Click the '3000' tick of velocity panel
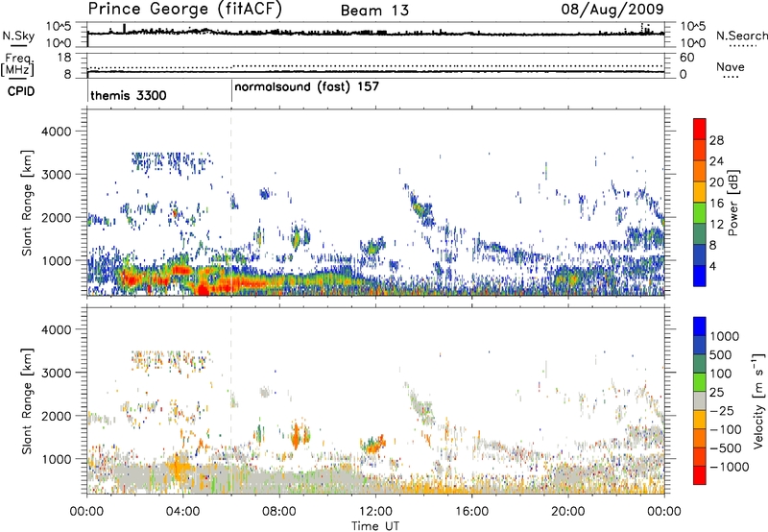Viewport: 768px width, 532px height. tap(56, 373)
